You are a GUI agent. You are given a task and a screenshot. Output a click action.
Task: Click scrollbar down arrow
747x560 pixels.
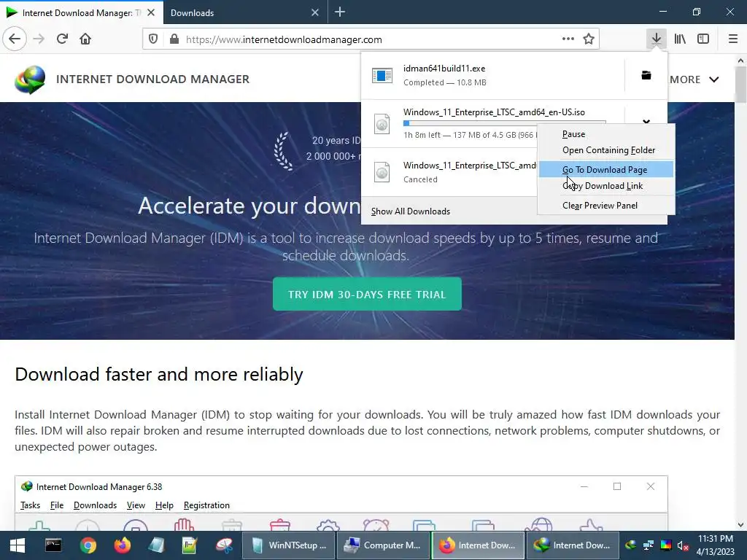740,525
